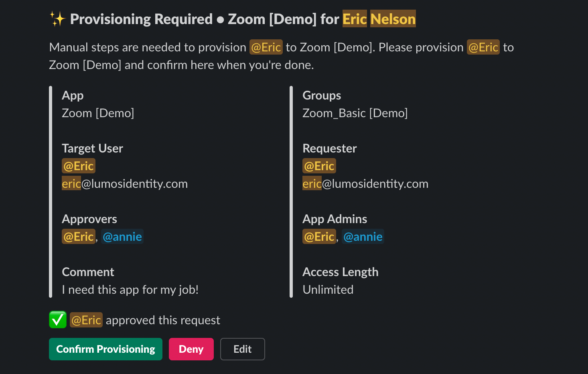Click the 'Groups' field label
The image size is (588, 374).
322,96
